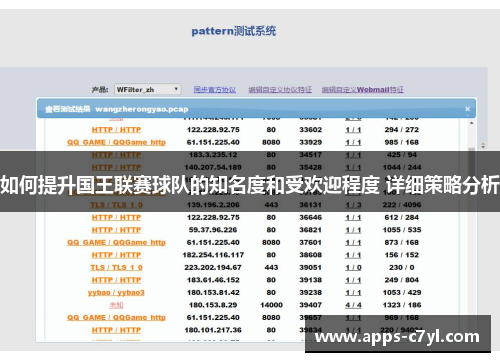
Task: Open HTTP / HTTP link for IP 180.101.217.36
Action: pyautogui.click(x=116, y=330)
